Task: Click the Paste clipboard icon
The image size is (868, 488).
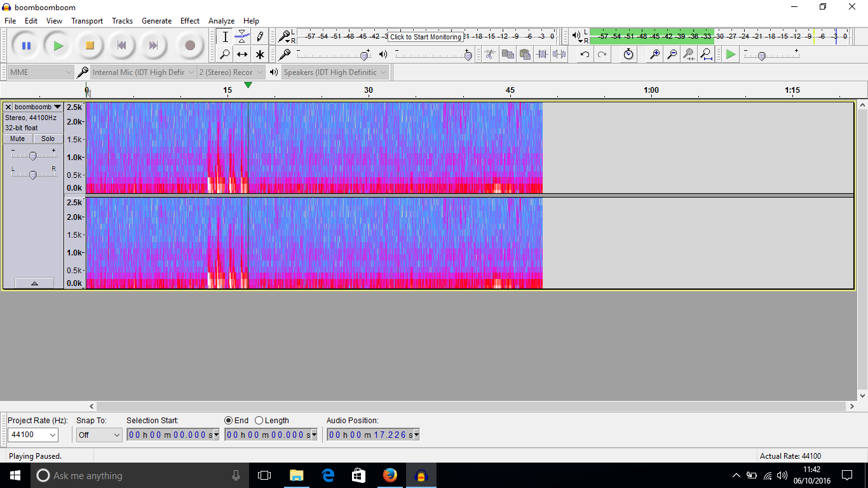Action: [x=524, y=54]
